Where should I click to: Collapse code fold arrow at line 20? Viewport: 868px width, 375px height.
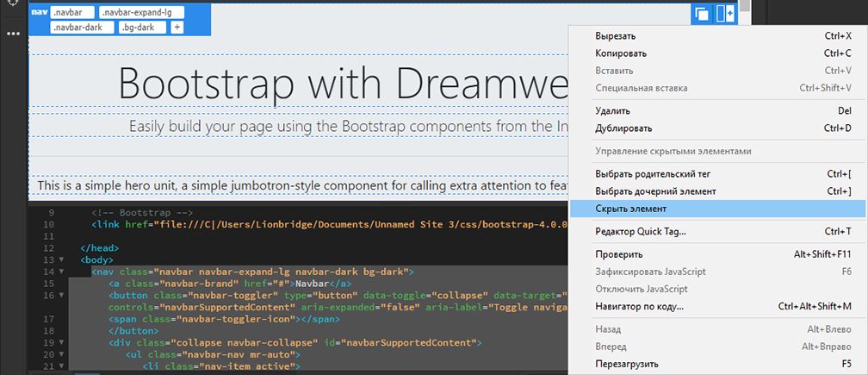(61, 354)
